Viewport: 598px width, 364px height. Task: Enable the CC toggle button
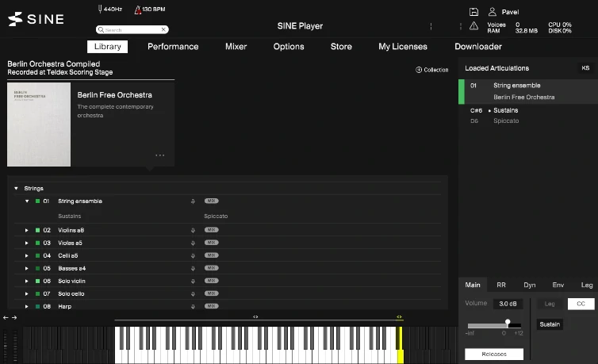581,304
